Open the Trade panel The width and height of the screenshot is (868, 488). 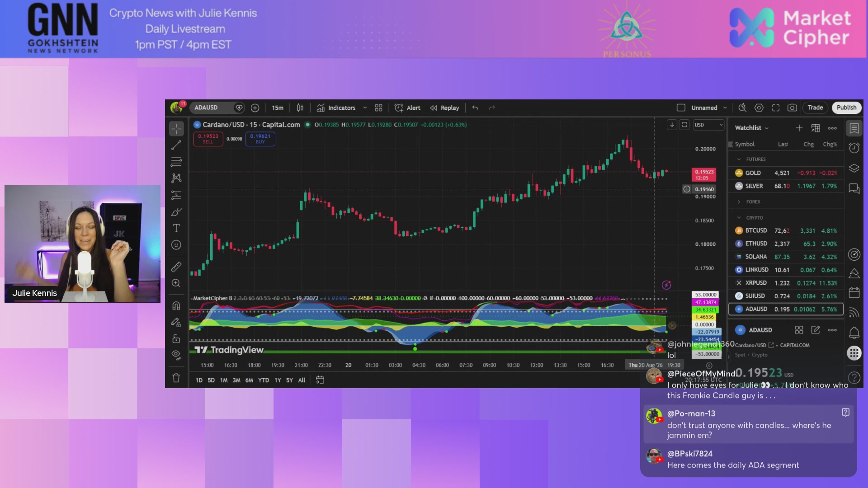[815, 108]
